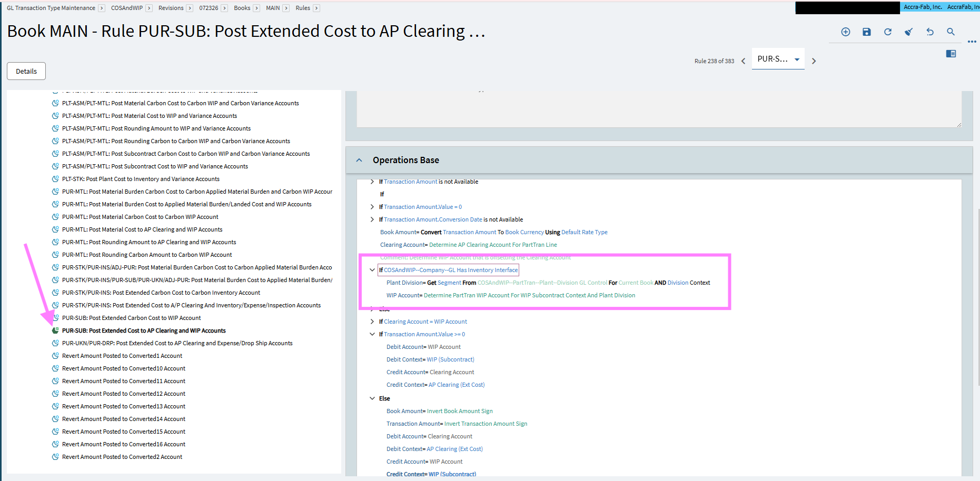This screenshot has height=481, width=980.
Task: Collapse 'If Transaction Amount.Value >= 0' block
Action: 372,334
